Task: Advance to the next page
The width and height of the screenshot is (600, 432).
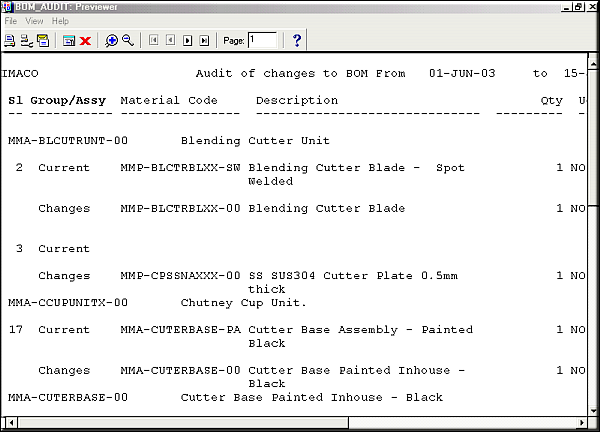Action: [x=188, y=40]
